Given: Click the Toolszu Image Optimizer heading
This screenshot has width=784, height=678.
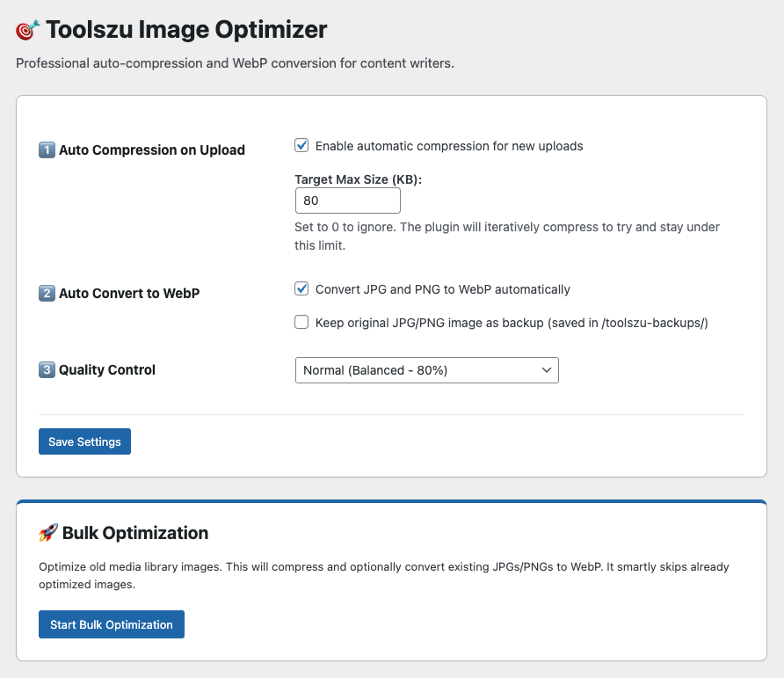Looking at the screenshot, I should (186, 30).
